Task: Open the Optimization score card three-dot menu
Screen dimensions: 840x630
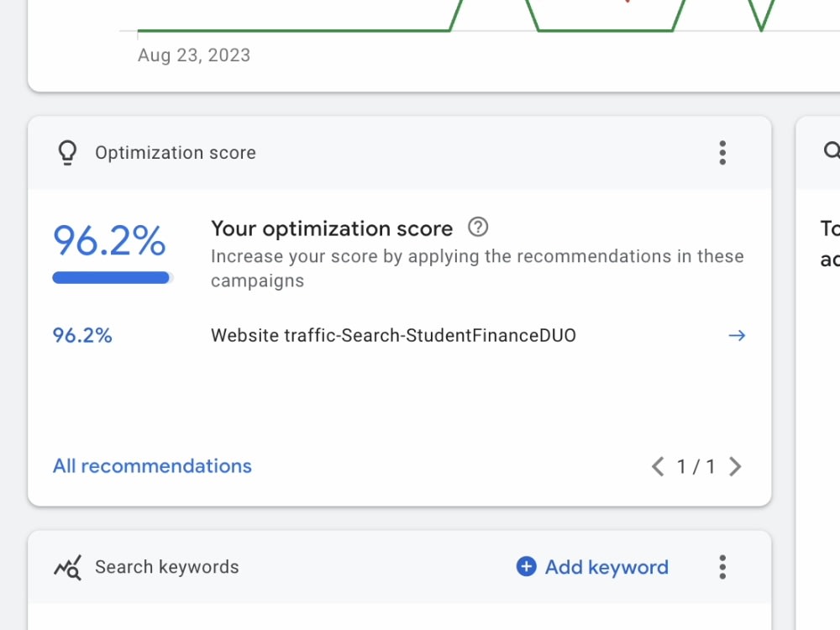Action: coord(722,153)
